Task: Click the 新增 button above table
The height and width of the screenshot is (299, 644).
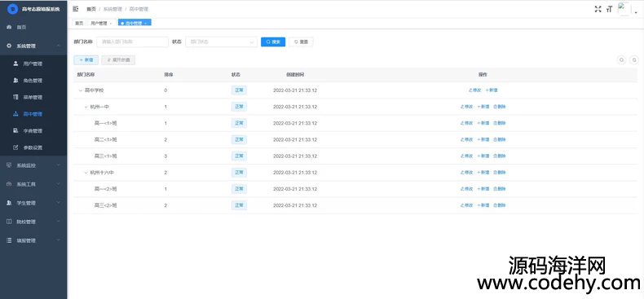Action: 86,60
